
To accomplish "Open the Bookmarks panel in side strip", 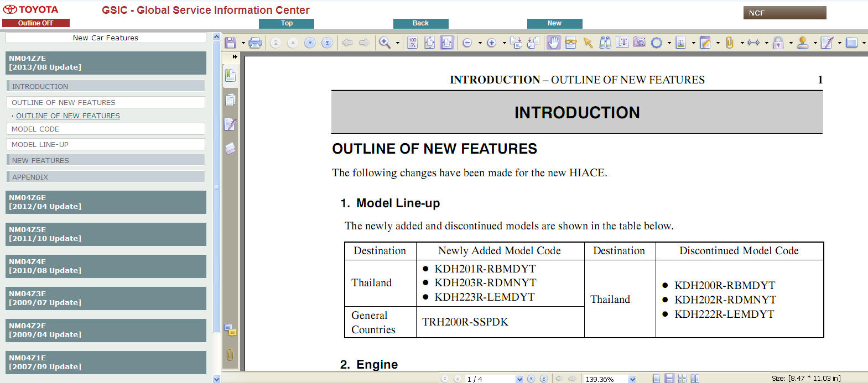I will 230,75.
